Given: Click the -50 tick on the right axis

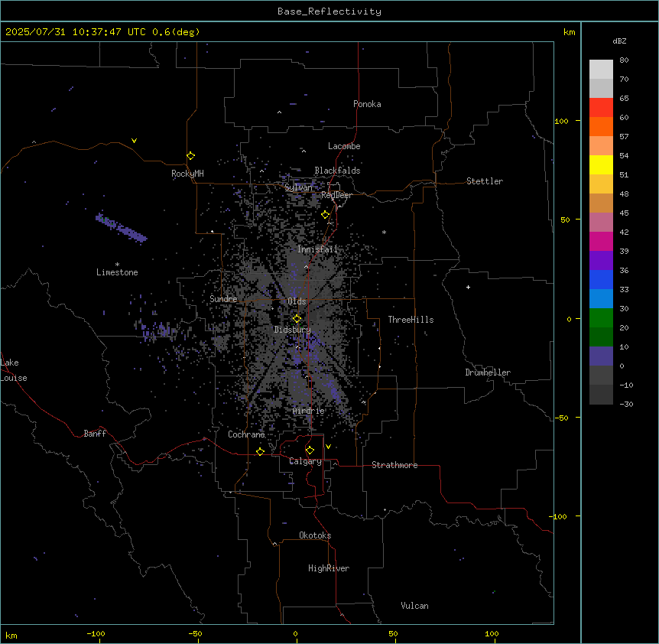Looking at the screenshot, I should [x=561, y=418].
